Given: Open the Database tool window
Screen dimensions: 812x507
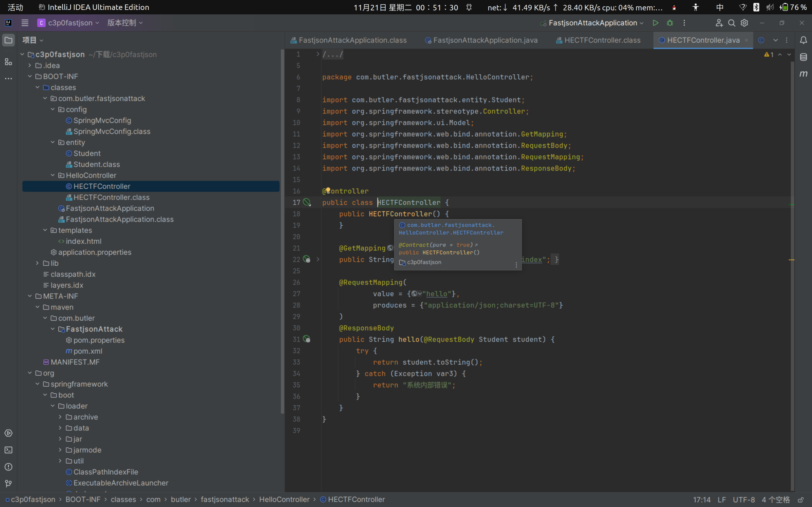Looking at the screenshot, I should (x=803, y=57).
